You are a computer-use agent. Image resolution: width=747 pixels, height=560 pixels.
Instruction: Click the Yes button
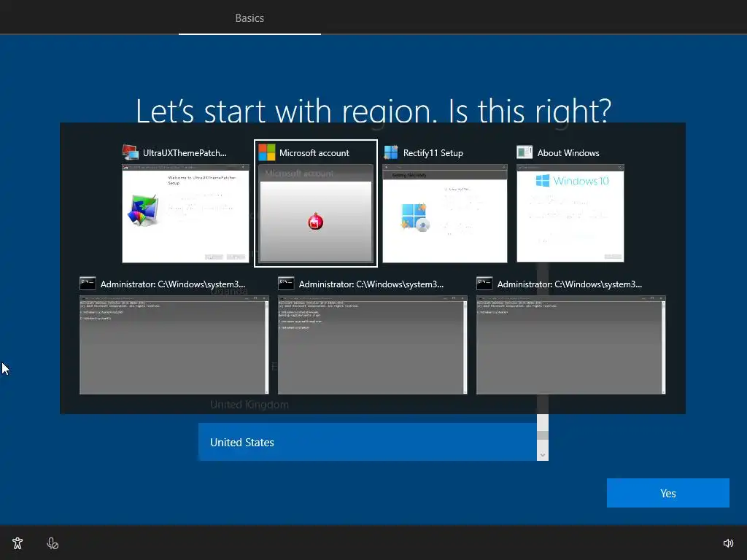pos(668,493)
